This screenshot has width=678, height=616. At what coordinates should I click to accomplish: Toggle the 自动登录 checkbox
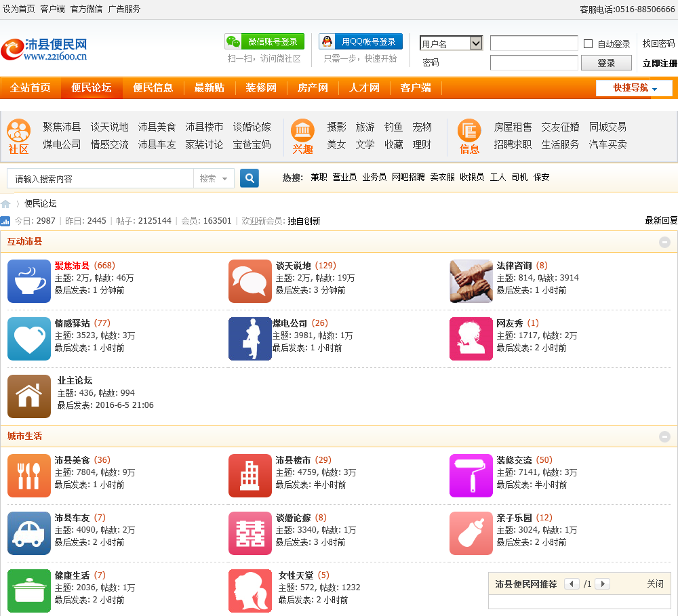[588, 43]
